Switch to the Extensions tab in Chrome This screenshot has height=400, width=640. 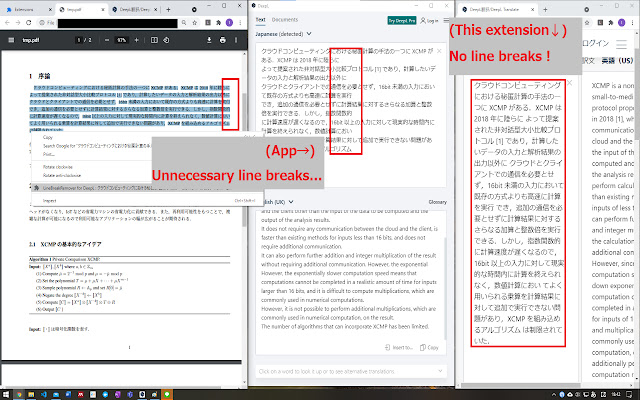[x=28, y=9]
